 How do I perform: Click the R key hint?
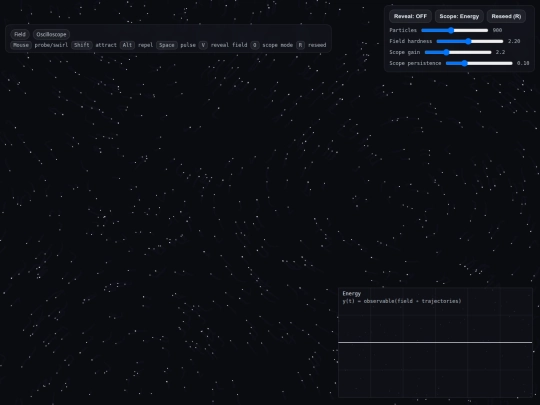(300, 45)
